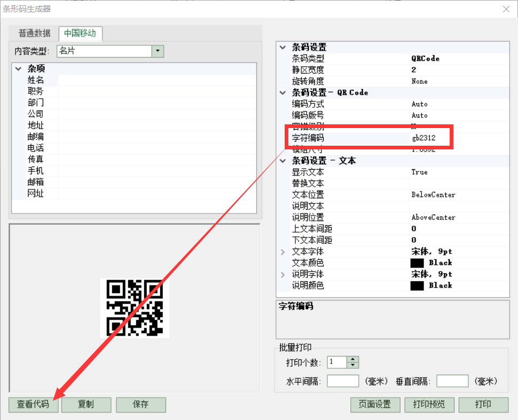Click the 复制 button
This screenshot has width=518, height=420.
coord(86,405)
